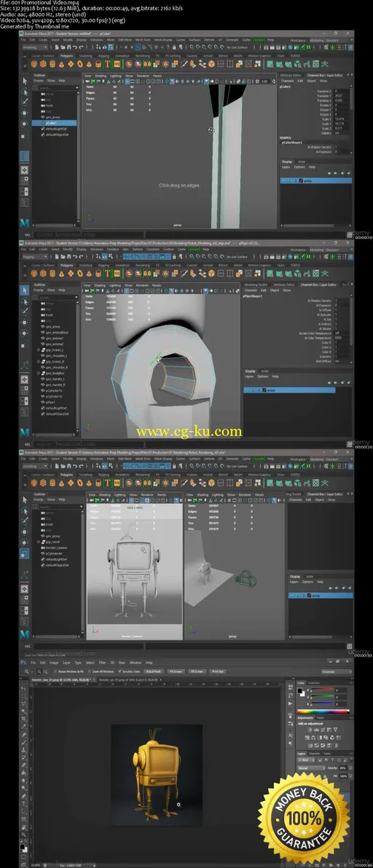Viewport: 373px width, 868px height.
Task: Select the polygon cube shelf icon in pCube1 Maya frame
Action: click(43, 64)
